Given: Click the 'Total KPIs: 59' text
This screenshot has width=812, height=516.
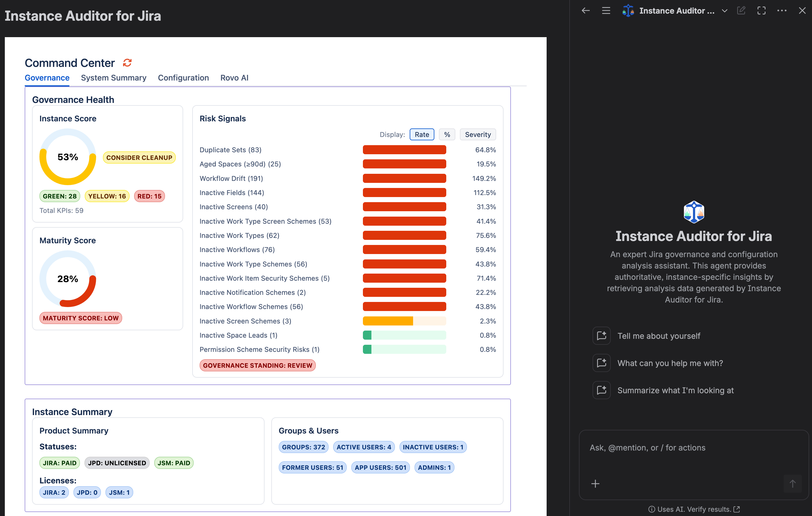Looking at the screenshot, I should pyautogui.click(x=61, y=210).
